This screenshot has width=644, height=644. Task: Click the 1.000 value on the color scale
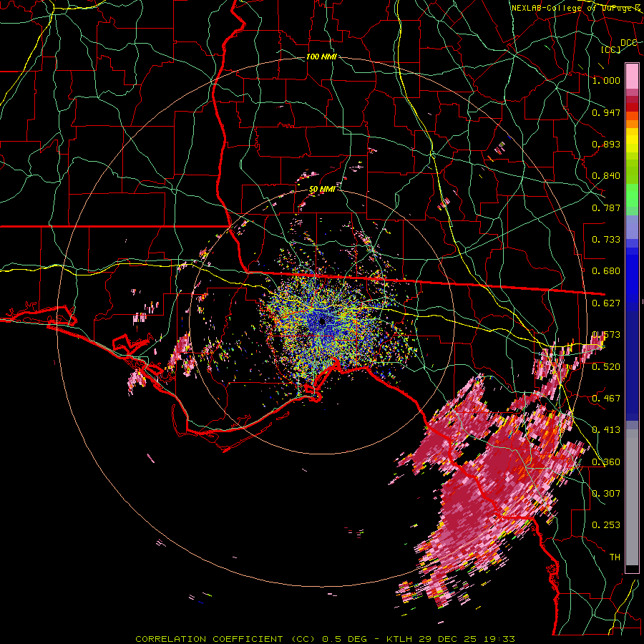click(606, 80)
